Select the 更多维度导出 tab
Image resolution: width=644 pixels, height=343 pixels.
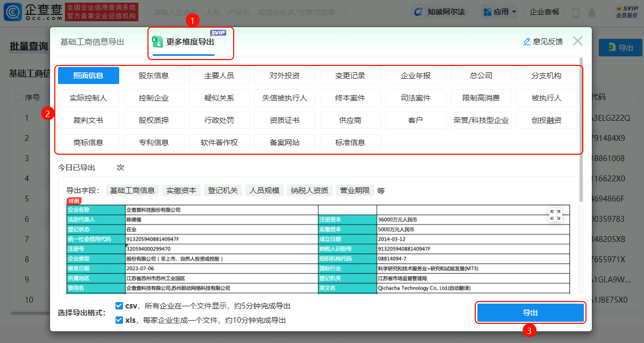coord(190,42)
